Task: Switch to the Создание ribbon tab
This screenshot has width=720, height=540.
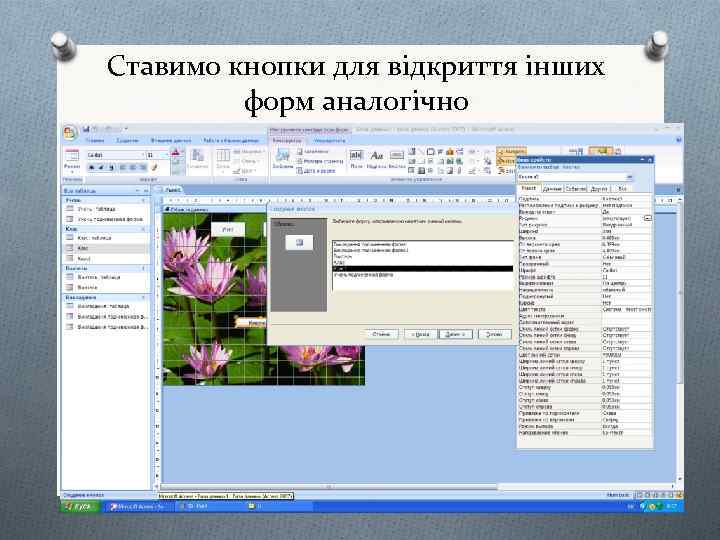Action: pos(127,141)
